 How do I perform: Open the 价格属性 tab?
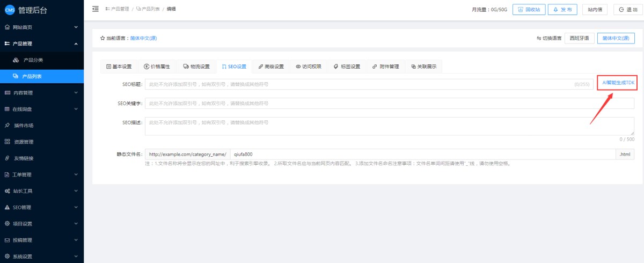(157, 67)
